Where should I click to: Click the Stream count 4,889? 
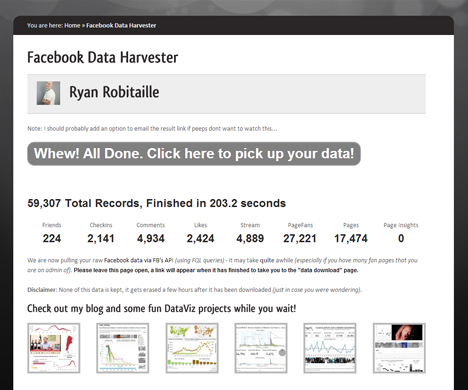(x=250, y=238)
